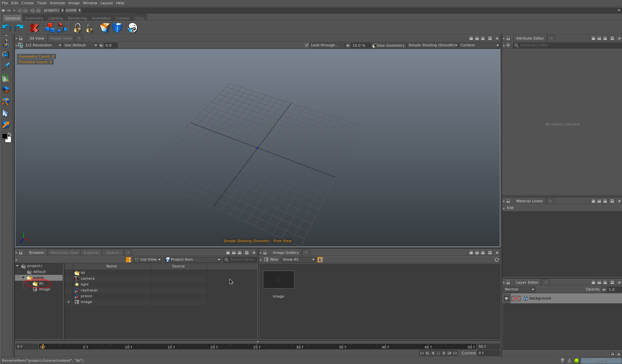Open the List View dropdown

click(148, 260)
